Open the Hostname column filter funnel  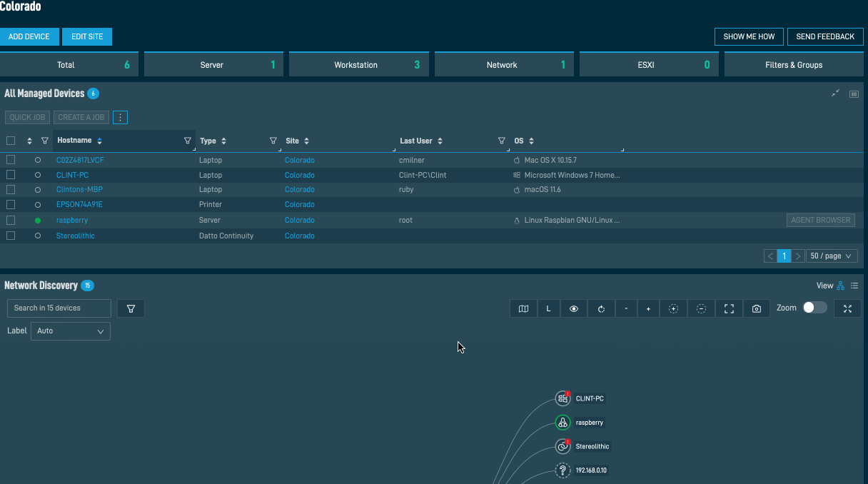(x=188, y=141)
